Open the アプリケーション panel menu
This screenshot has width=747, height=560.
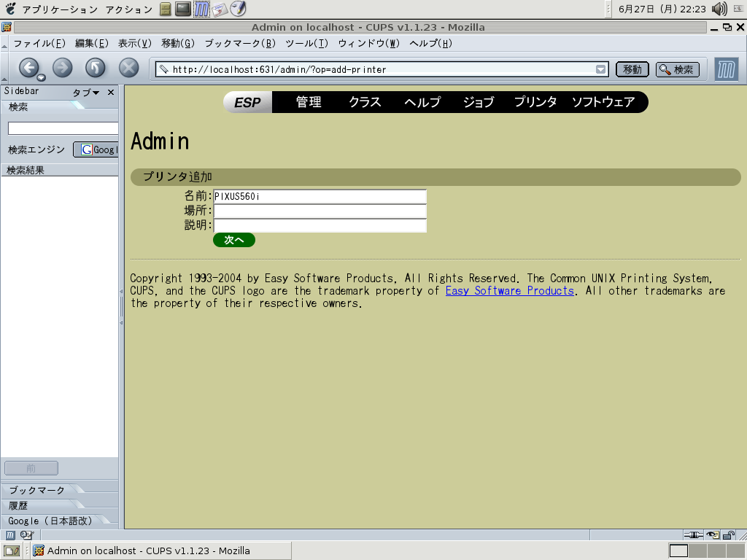(x=60, y=9)
